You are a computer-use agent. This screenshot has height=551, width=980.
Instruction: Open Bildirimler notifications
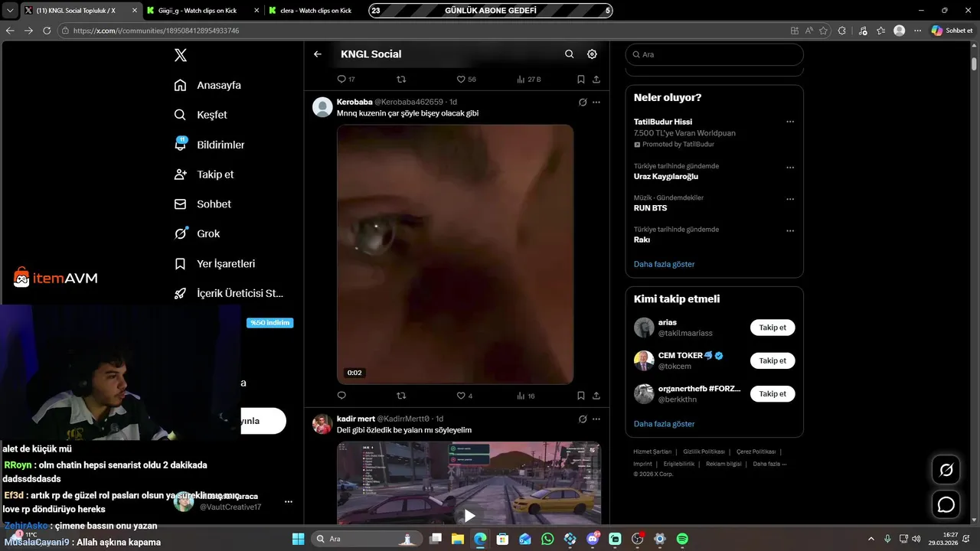210,145
